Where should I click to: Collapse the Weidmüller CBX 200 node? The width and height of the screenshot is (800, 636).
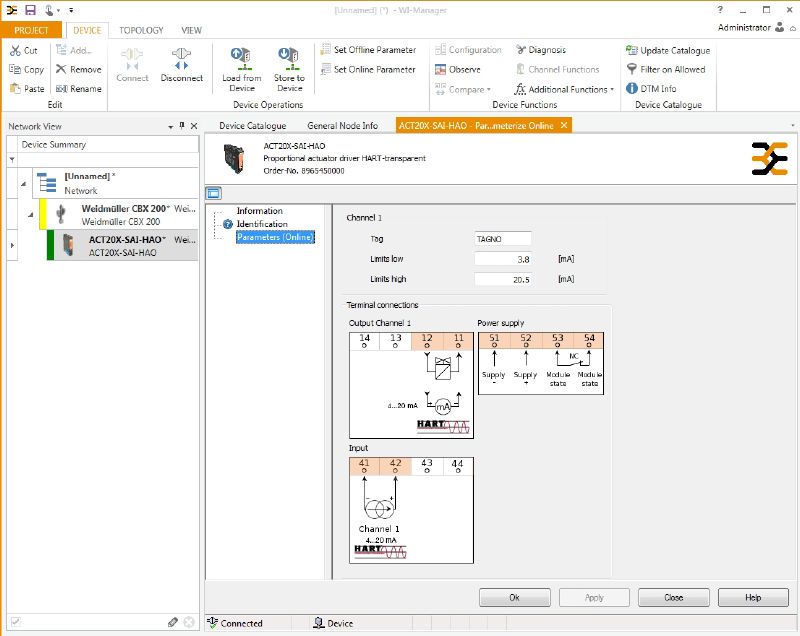click(31, 214)
